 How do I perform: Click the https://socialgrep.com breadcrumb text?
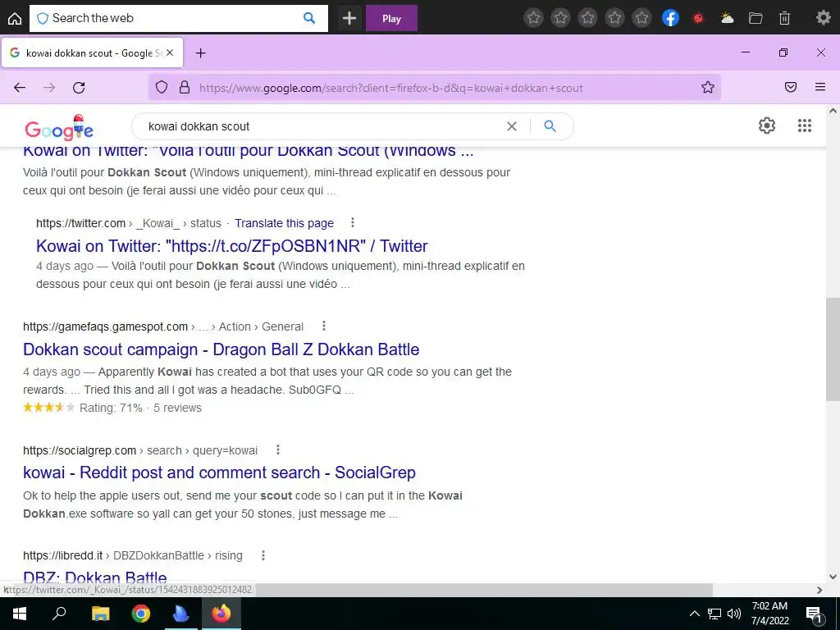80,450
